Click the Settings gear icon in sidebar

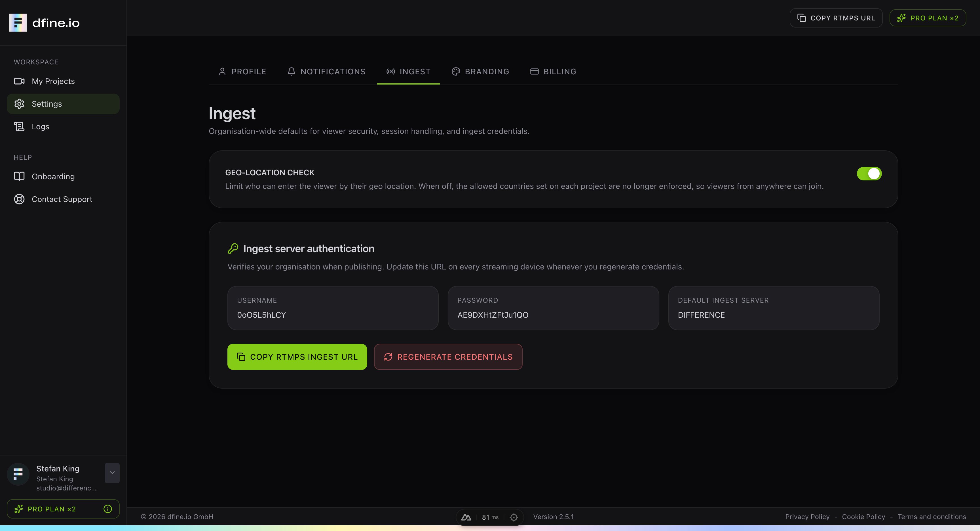point(19,104)
